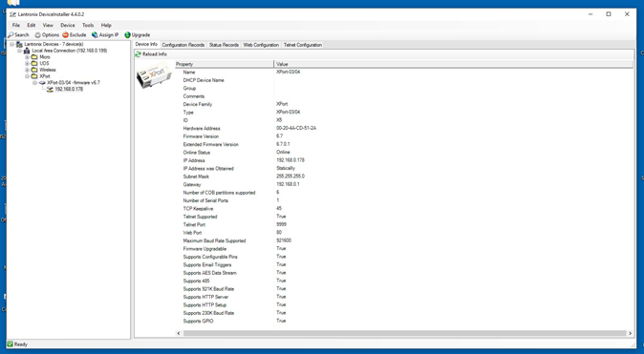Click the Search toolbar button
The image size is (644, 354).
tap(18, 35)
